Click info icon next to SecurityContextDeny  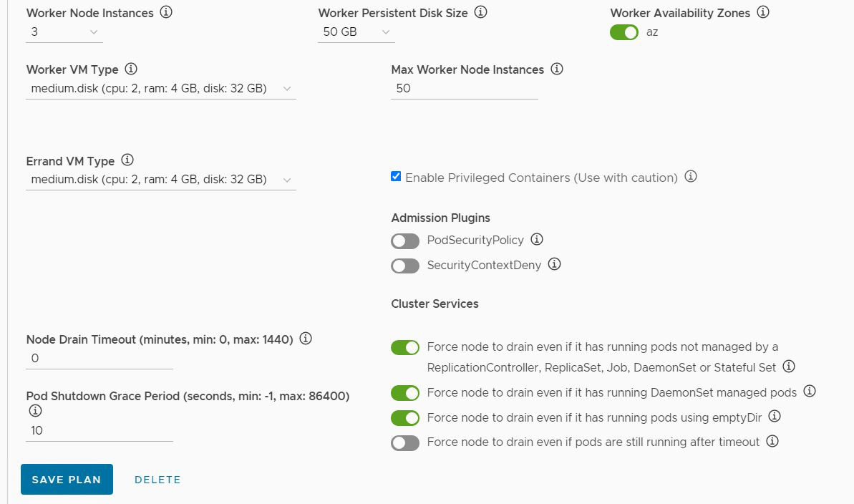[554, 264]
